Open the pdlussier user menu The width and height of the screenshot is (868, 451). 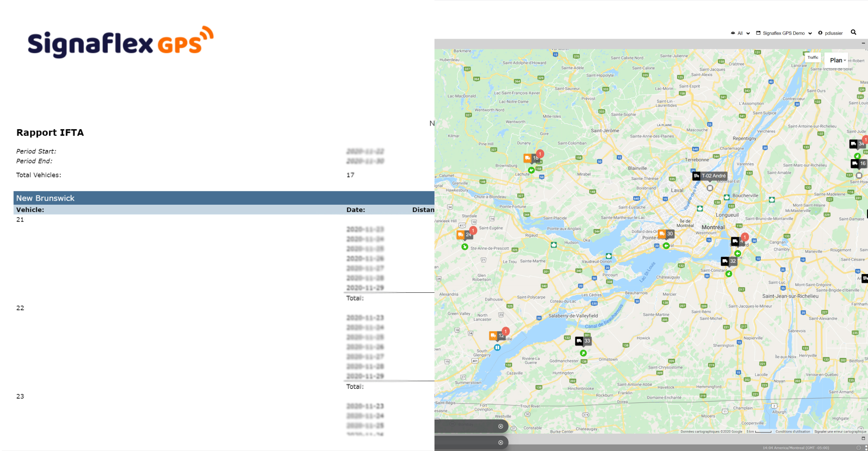tap(830, 33)
